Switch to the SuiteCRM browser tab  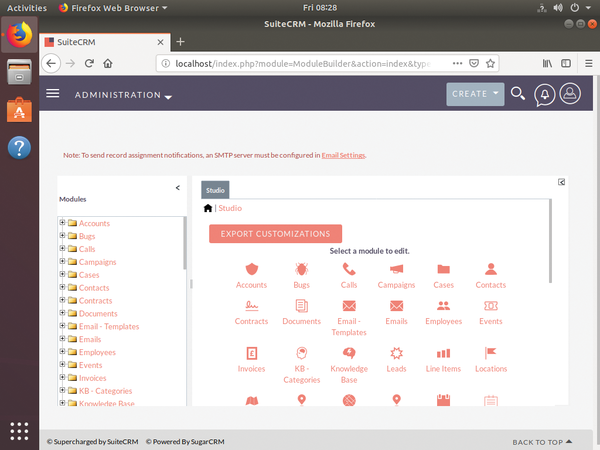coord(104,42)
